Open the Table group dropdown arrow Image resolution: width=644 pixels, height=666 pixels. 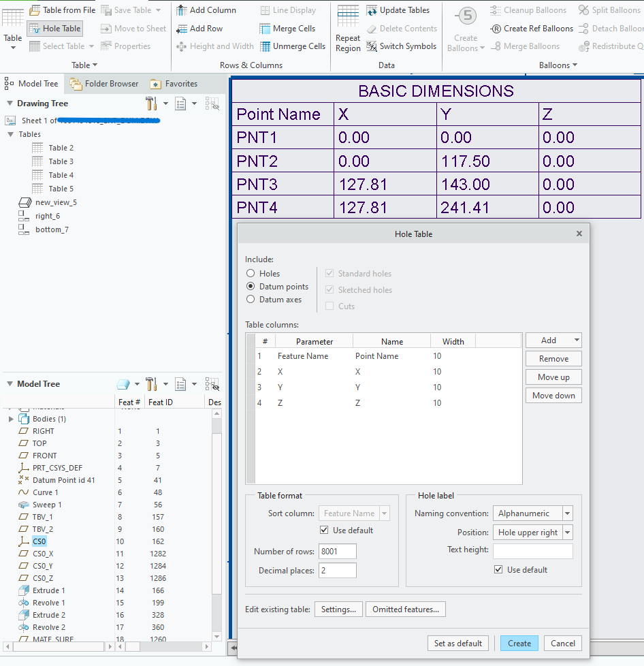pos(95,65)
